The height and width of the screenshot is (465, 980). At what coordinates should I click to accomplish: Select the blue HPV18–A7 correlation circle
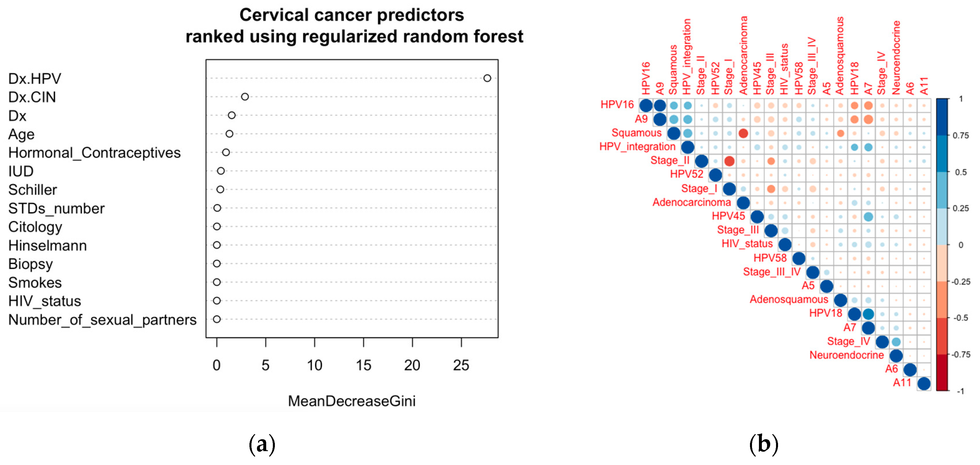(x=868, y=314)
